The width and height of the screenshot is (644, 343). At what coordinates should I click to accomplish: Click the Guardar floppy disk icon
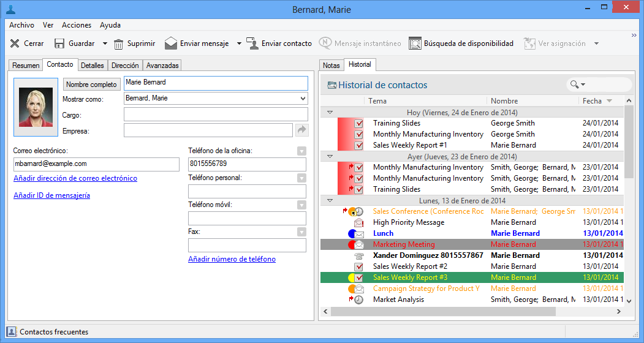click(59, 43)
